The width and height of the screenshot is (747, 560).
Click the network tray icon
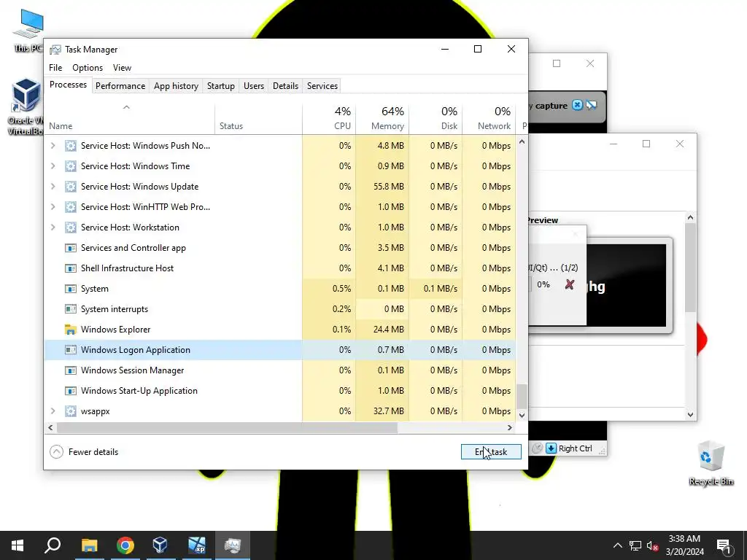[x=635, y=545]
